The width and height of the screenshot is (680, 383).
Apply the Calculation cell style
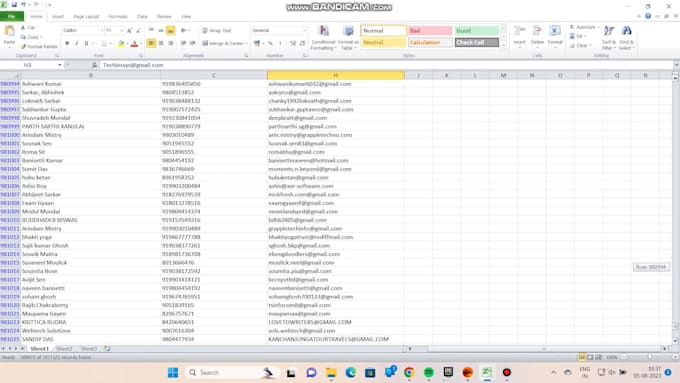pyautogui.click(x=430, y=43)
